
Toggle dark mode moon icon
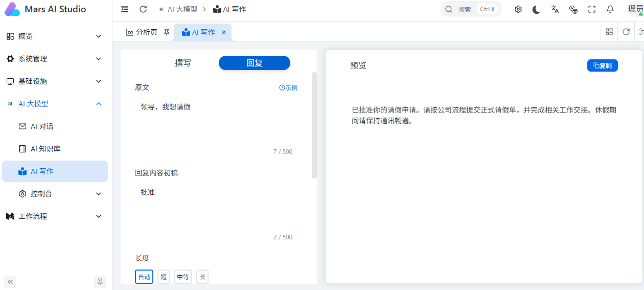tap(536, 9)
